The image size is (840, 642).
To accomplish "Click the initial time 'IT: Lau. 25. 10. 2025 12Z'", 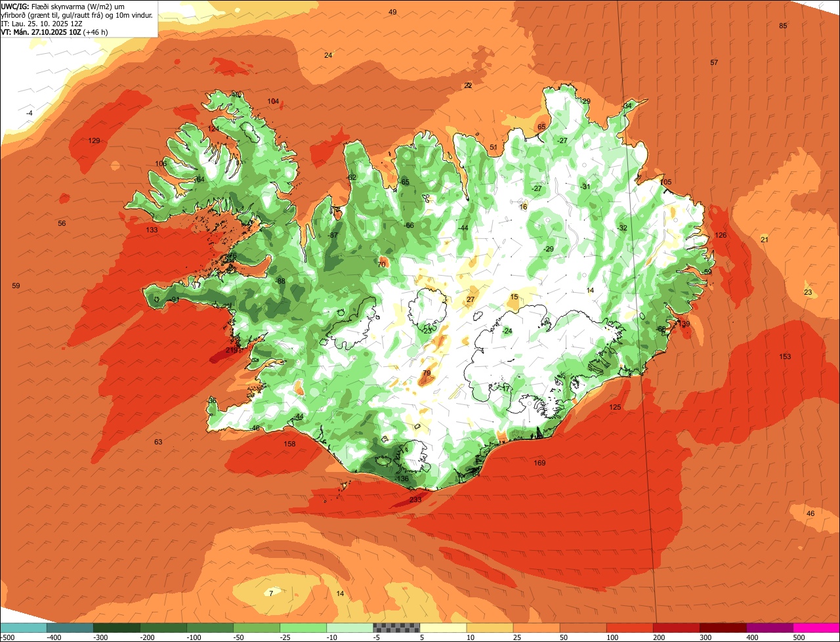I will point(42,23).
